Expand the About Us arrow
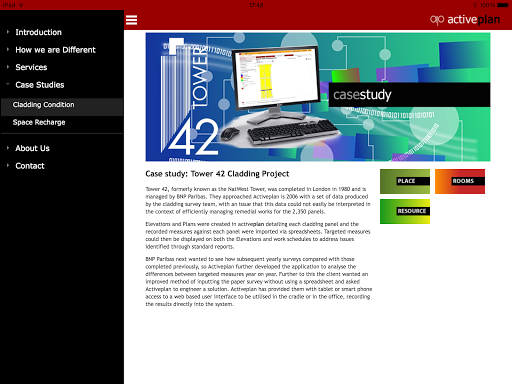The image size is (512, 384). [8, 148]
